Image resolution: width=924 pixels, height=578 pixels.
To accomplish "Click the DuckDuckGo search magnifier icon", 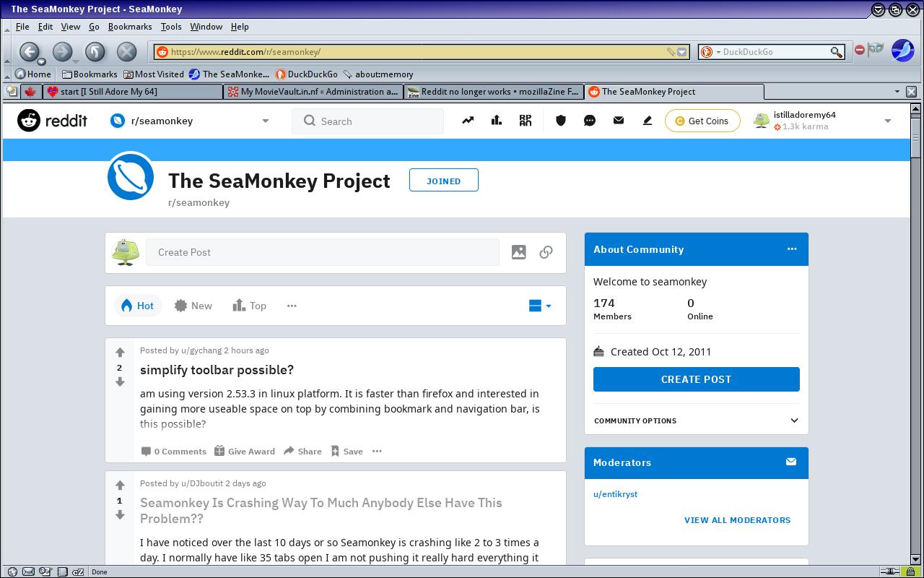I will point(836,52).
